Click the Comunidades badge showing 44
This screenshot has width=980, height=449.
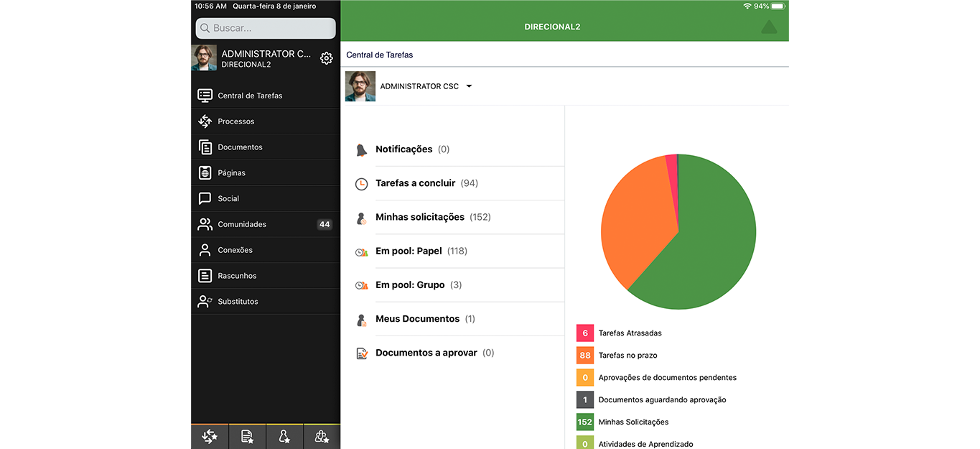pos(325,224)
